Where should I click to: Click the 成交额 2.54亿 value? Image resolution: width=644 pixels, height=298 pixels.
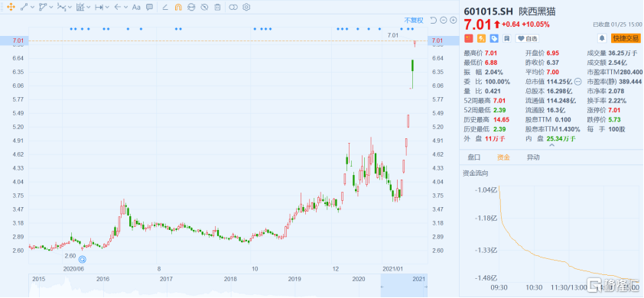coord(618,63)
